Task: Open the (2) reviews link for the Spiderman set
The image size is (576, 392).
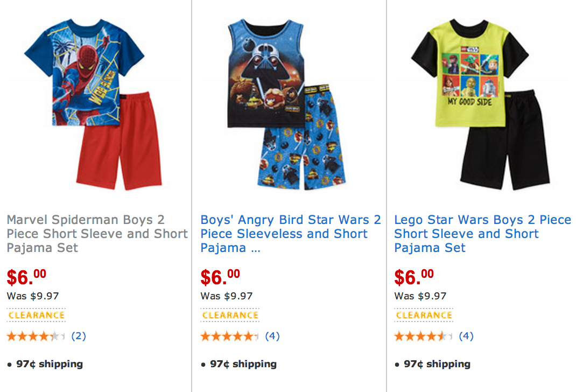Action: 79,337
